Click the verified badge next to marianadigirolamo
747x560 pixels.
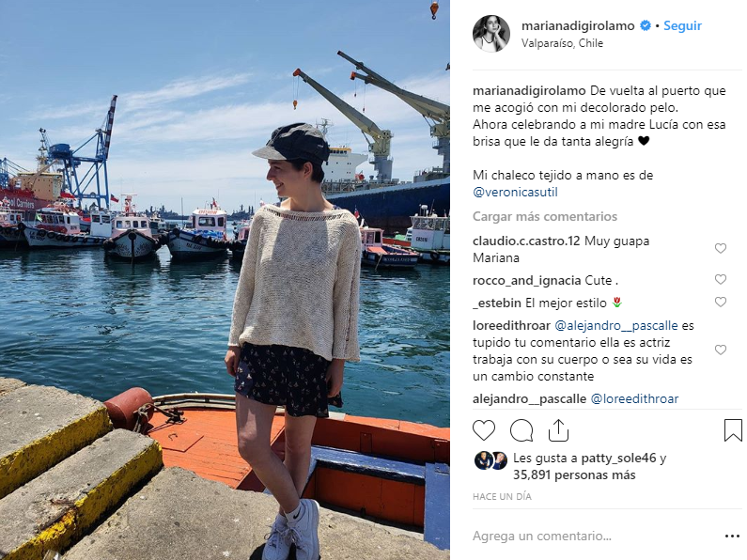tap(646, 25)
